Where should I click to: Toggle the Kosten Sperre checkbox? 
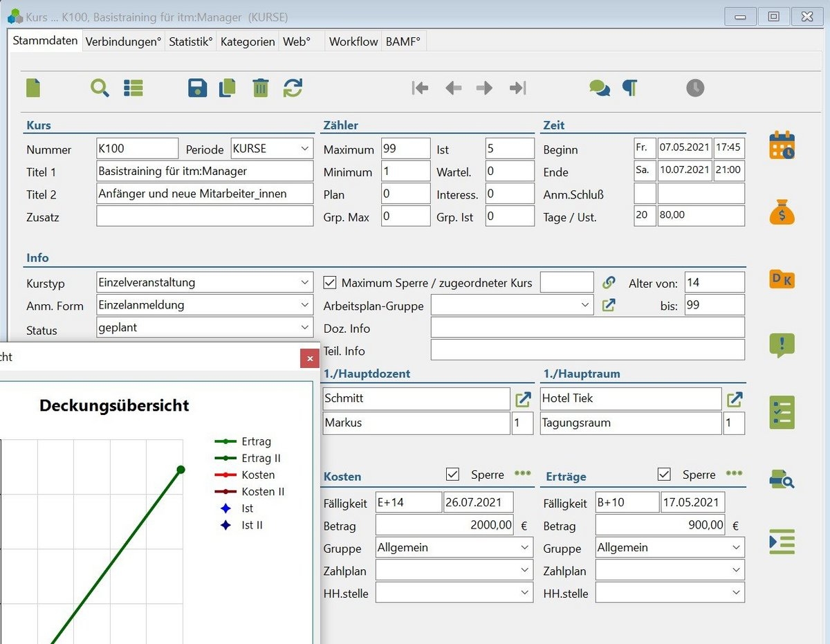click(x=453, y=475)
